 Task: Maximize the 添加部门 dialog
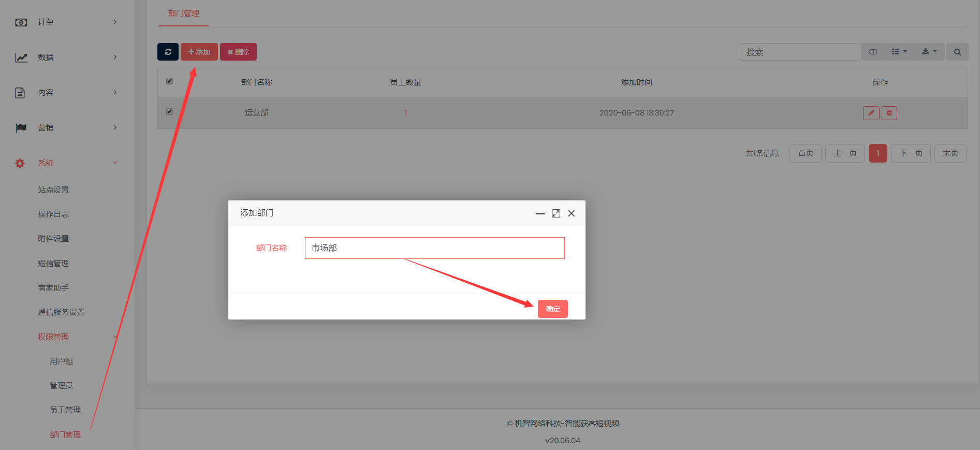(556, 213)
